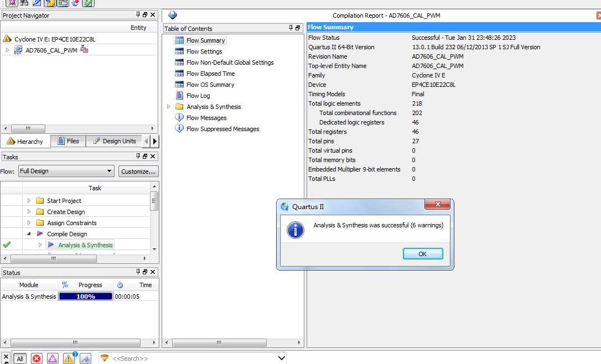Click the Cyclone IV E device warning icon

coord(7,39)
